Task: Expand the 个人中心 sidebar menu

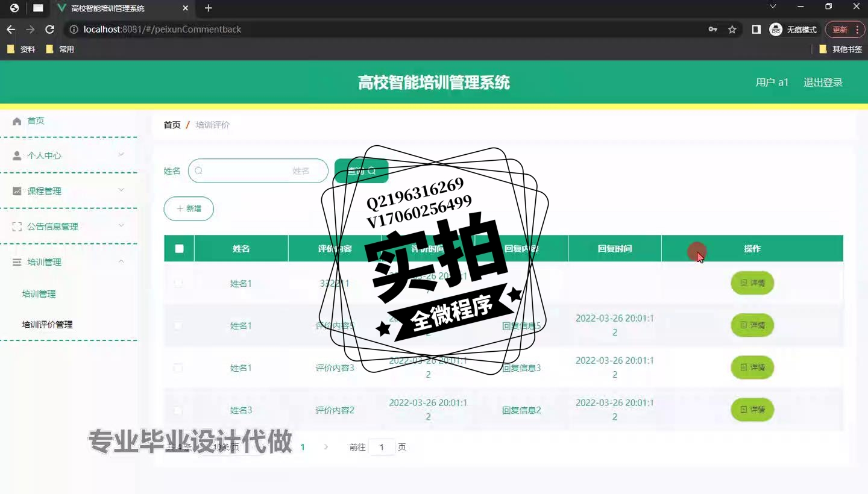Action: pos(68,155)
